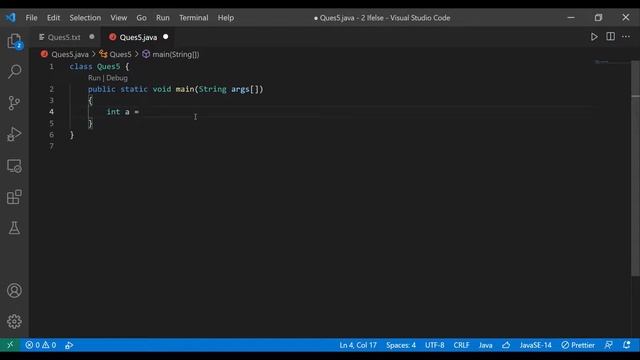
Task: Change line ending via CRLF
Action: click(461, 345)
